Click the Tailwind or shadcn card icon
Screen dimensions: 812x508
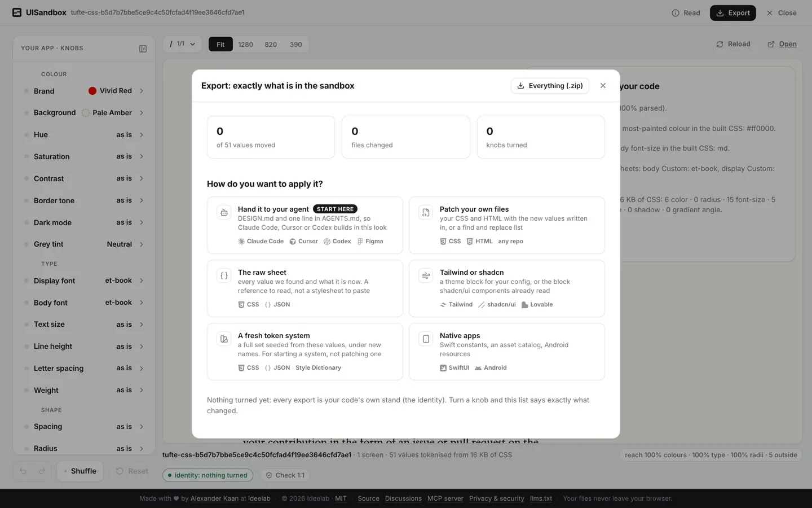[x=426, y=276]
